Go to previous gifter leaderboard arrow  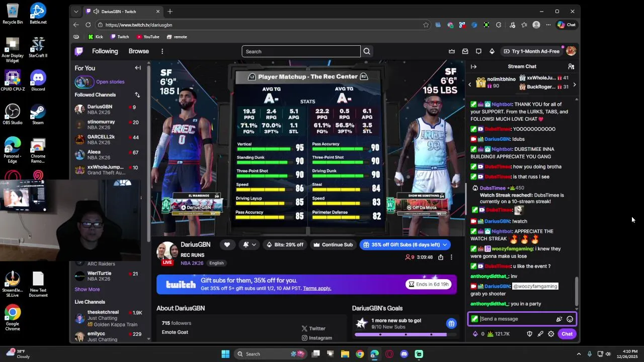[470, 85]
